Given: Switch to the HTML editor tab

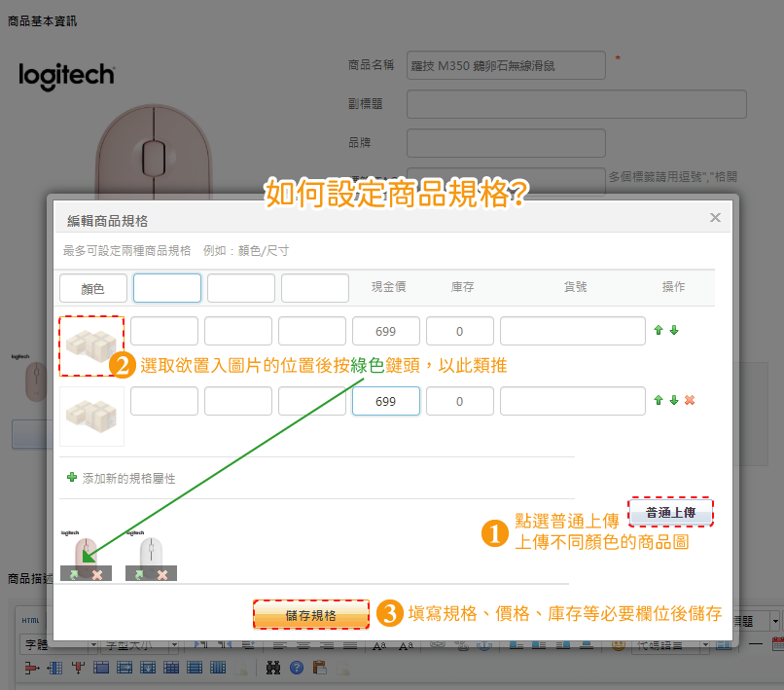Looking at the screenshot, I should (x=30, y=620).
